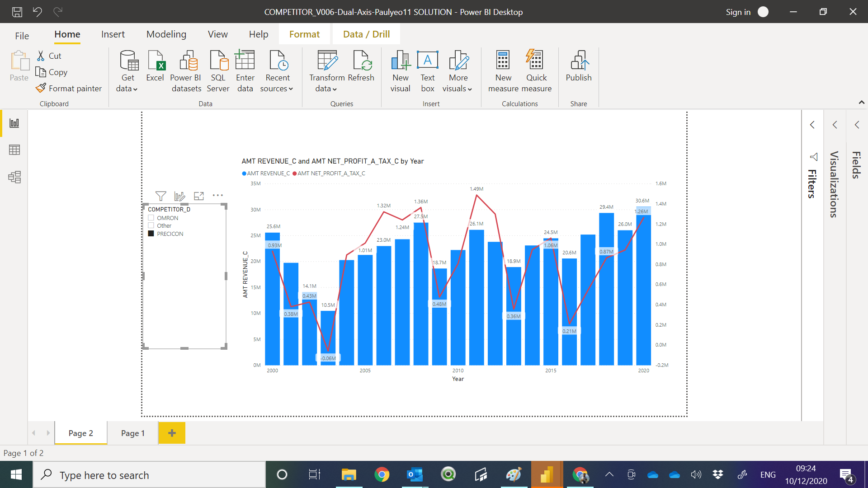The image size is (868, 488).
Task: Switch to the Insert ribbon tab
Action: (x=113, y=34)
